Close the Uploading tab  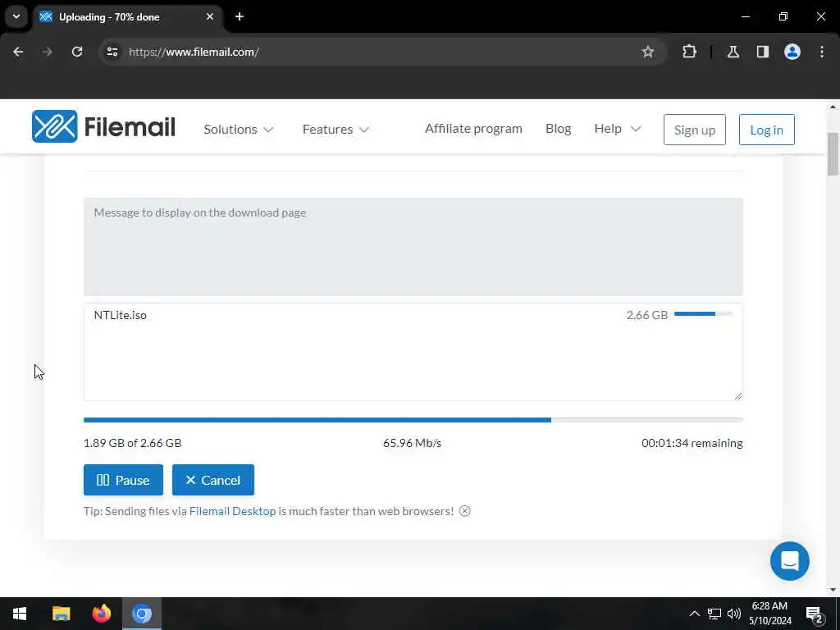point(210,16)
